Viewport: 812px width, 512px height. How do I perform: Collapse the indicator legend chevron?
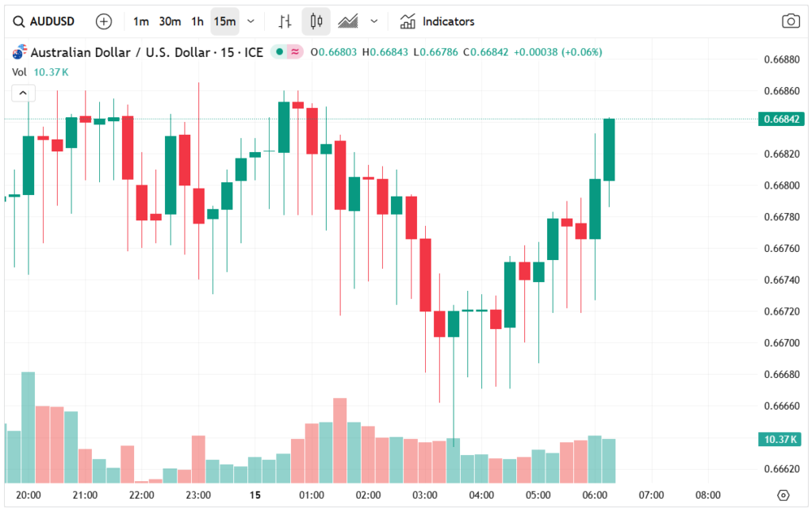pyautogui.click(x=23, y=94)
